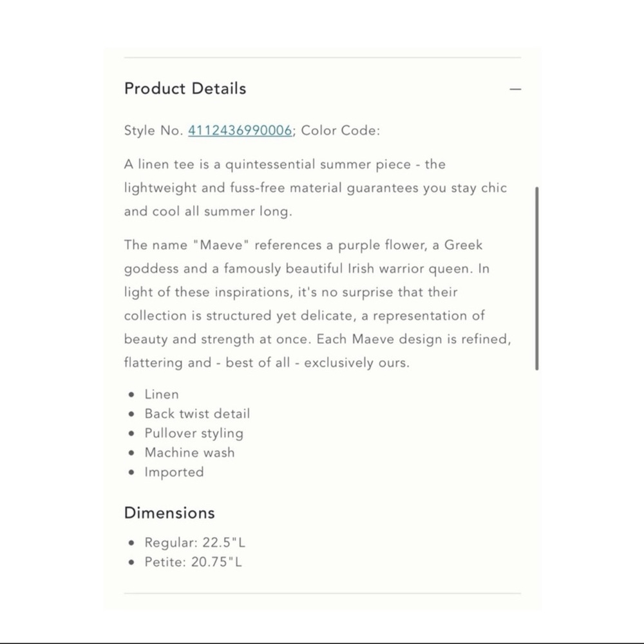644x644 pixels.
Task: Click the Regular: 22.5"L dimension
Action: pyautogui.click(x=194, y=542)
